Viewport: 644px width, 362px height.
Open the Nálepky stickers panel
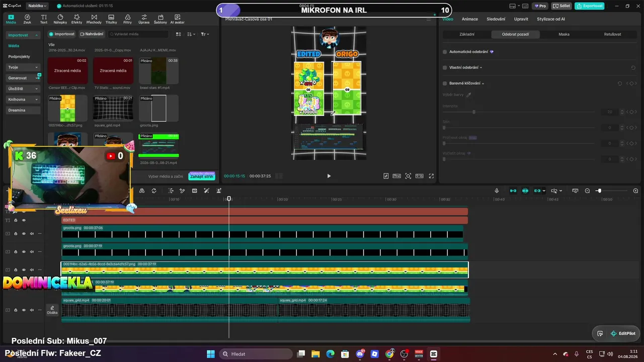pyautogui.click(x=60, y=19)
